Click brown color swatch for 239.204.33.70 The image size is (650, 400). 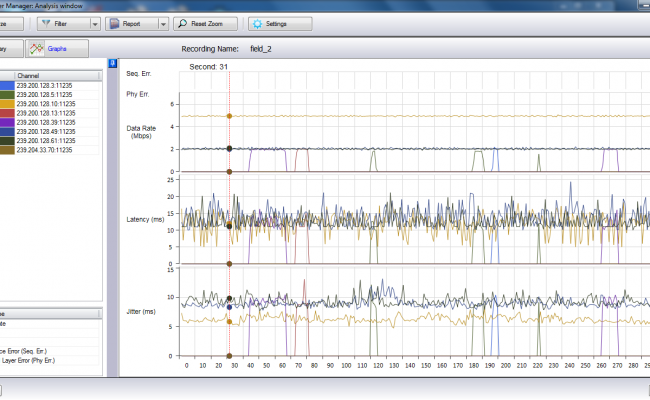point(7,150)
